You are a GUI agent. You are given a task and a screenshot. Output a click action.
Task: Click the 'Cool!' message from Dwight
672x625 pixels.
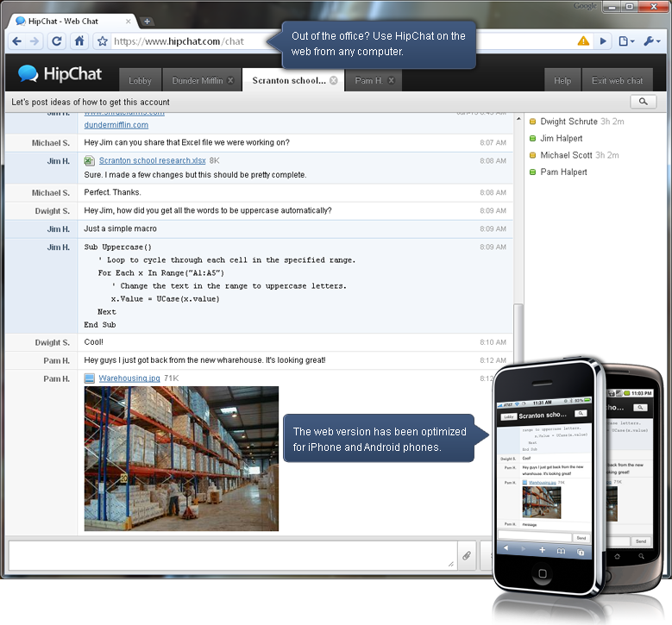tap(93, 342)
